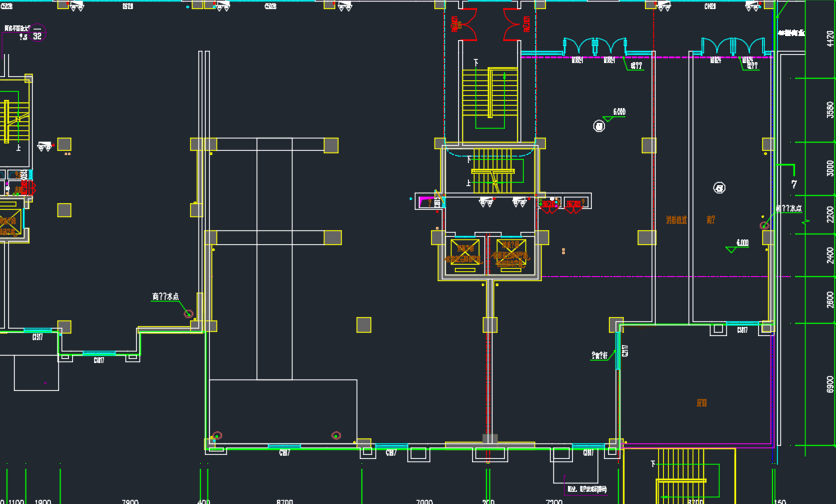Image resolution: width=836 pixels, height=504 pixels.
Task: Click the purple circled 32 detail callout
Action: point(36,35)
